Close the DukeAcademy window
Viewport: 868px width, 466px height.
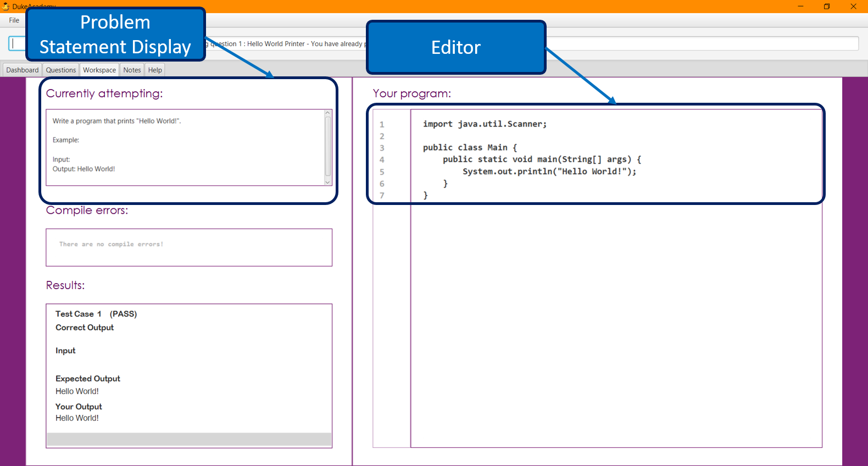pos(853,7)
